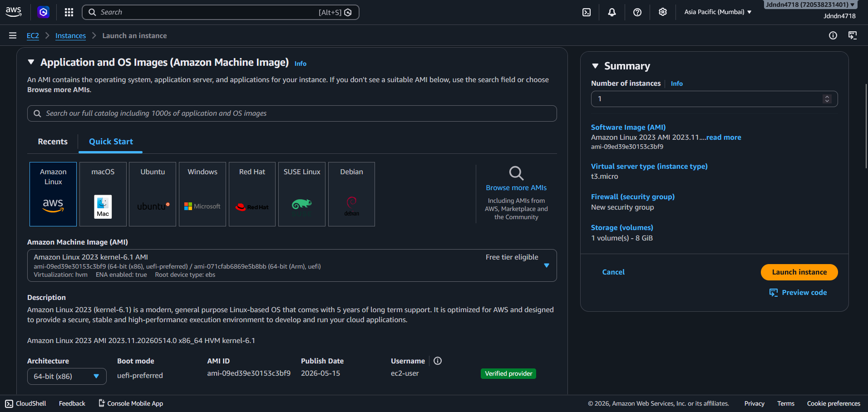The width and height of the screenshot is (868, 412).
Task: Open the Amazon Q assistant icon
Action: (x=44, y=12)
